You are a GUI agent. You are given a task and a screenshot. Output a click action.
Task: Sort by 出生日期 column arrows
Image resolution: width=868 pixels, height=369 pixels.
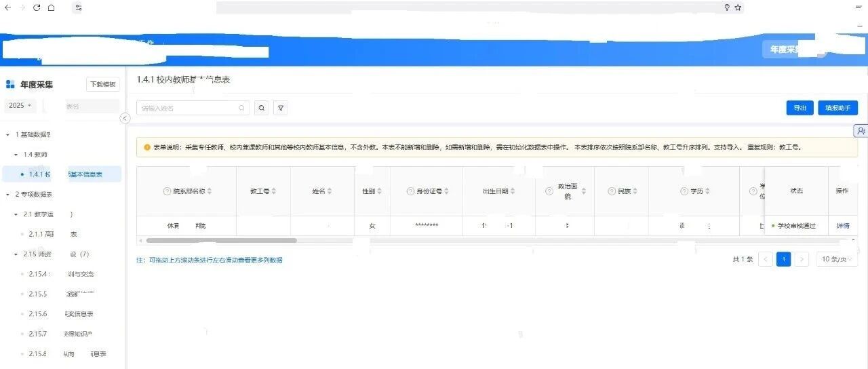tap(513, 191)
